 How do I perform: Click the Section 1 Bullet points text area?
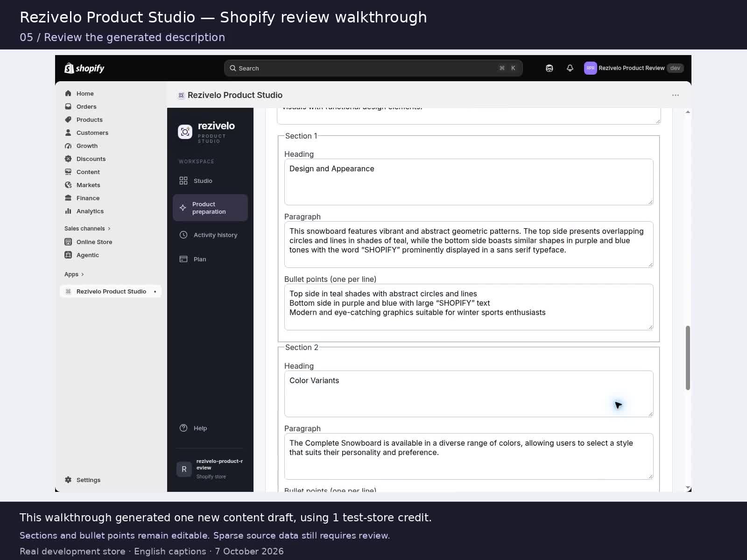[x=469, y=307]
